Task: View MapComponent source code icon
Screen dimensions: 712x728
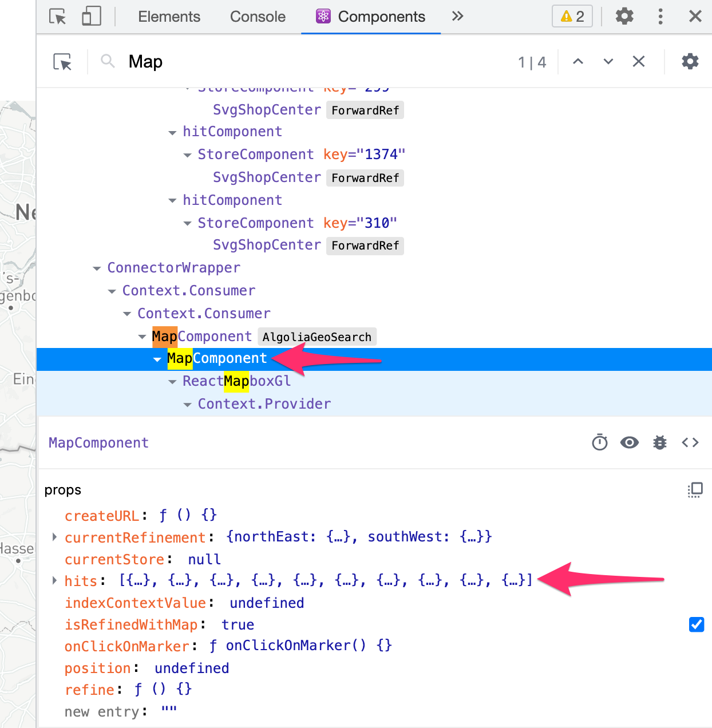Action: tap(690, 442)
